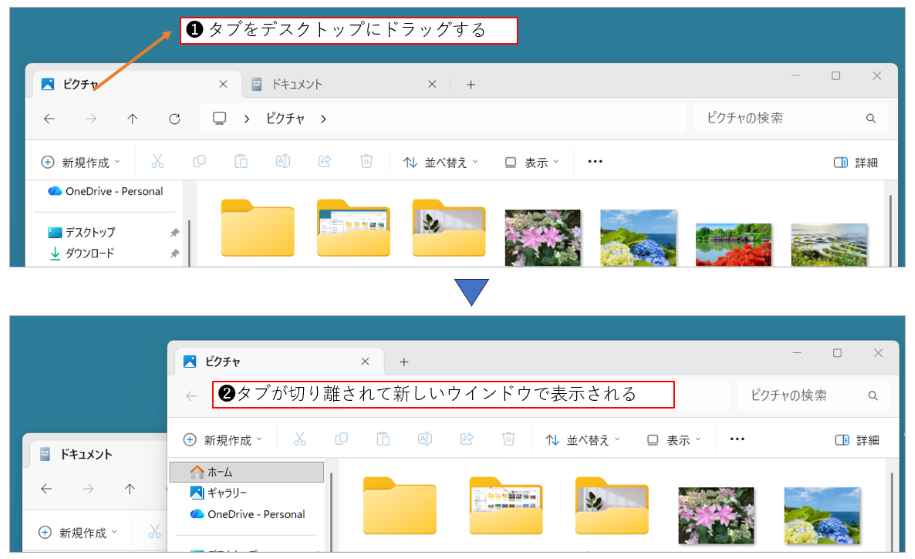915x559 pixels.
Task: Click the Paste clipboard icon in top window
Action: (241, 162)
